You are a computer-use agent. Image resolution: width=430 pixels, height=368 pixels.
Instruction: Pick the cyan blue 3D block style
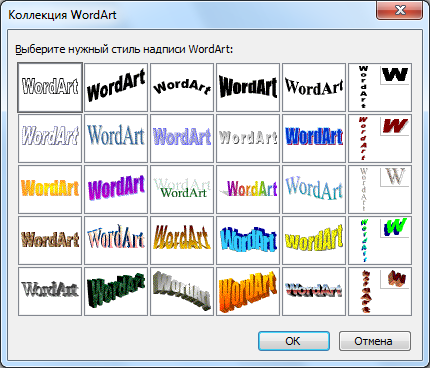248,240
